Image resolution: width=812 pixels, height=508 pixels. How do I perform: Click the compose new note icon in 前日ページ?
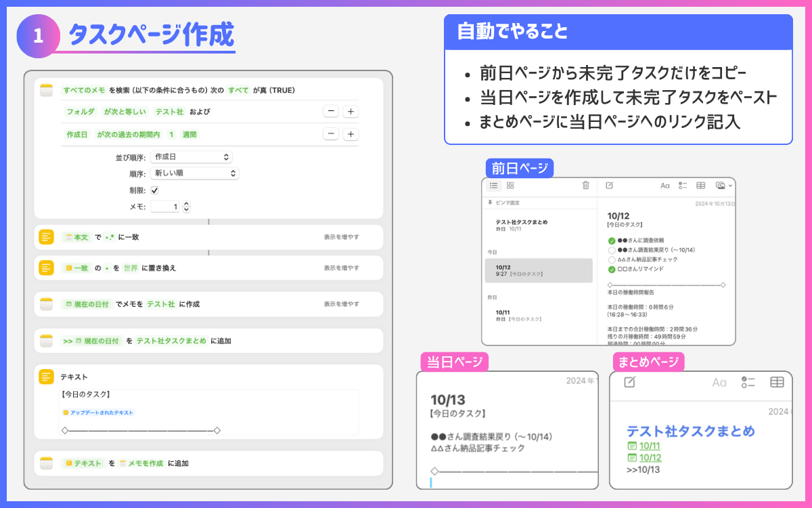click(609, 186)
